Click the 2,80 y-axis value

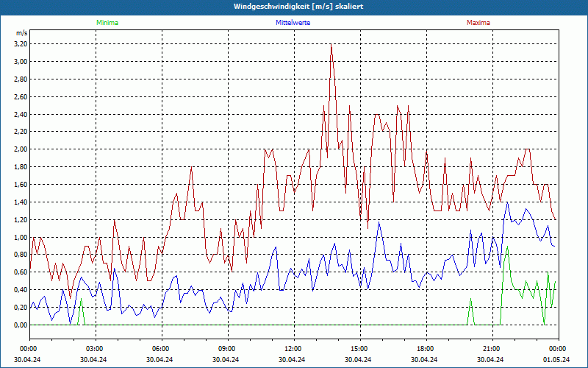(x=21, y=79)
